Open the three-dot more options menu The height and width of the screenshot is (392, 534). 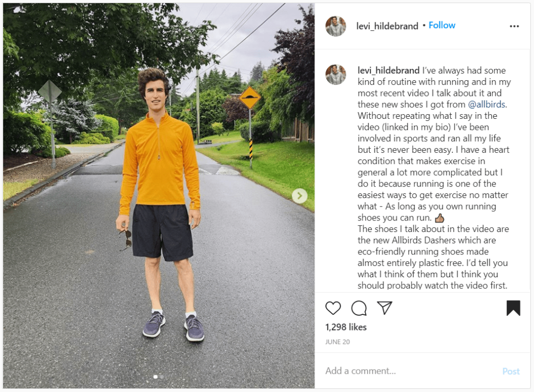pyautogui.click(x=514, y=26)
